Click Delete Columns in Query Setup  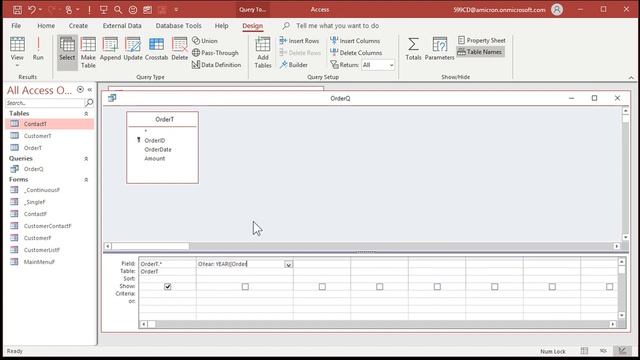coord(356,53)
